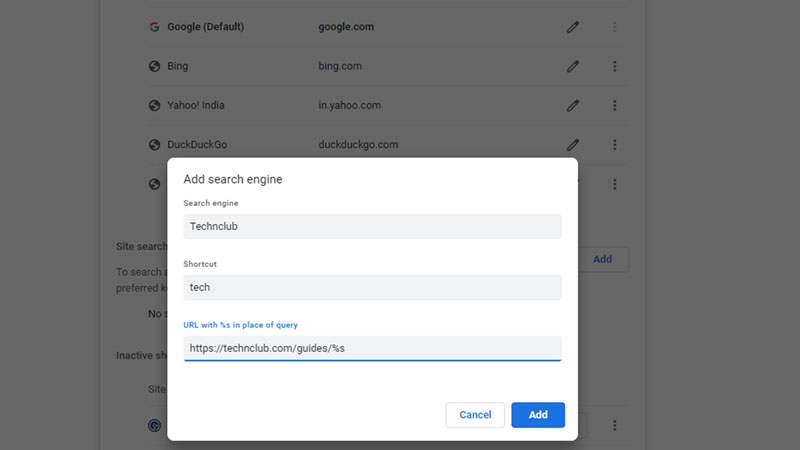
Task: Click the globe icon under DuckDuckGo
Action: (x=154, y=184)
